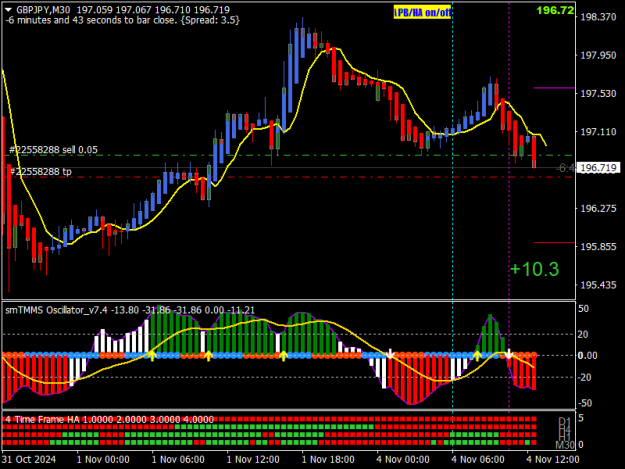Click the 1 Nov 18:00 time axis label
The height and width of the screenshot is (469, 625).
(328, 459)
